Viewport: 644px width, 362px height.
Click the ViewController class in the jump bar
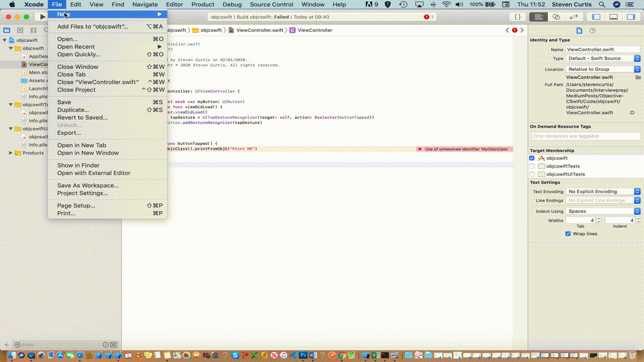311,30
